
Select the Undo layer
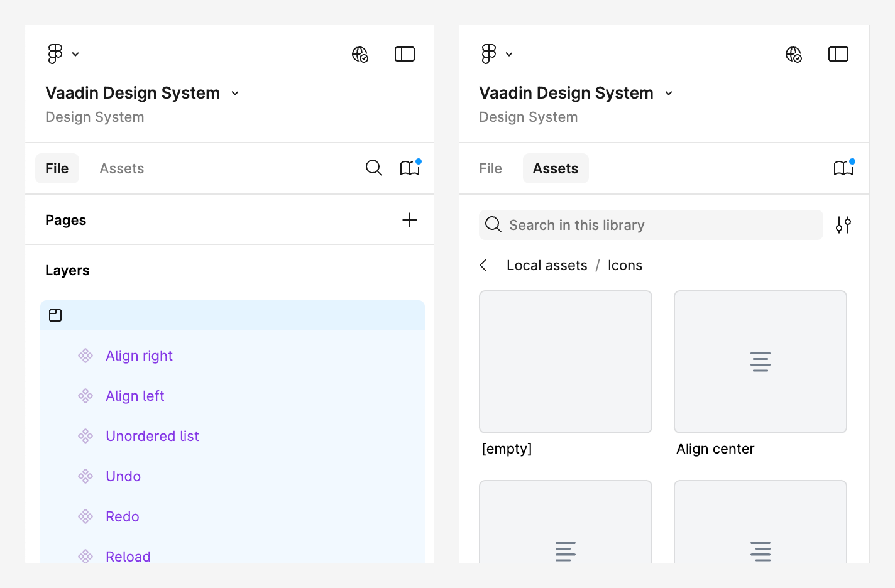coord(123,476)
